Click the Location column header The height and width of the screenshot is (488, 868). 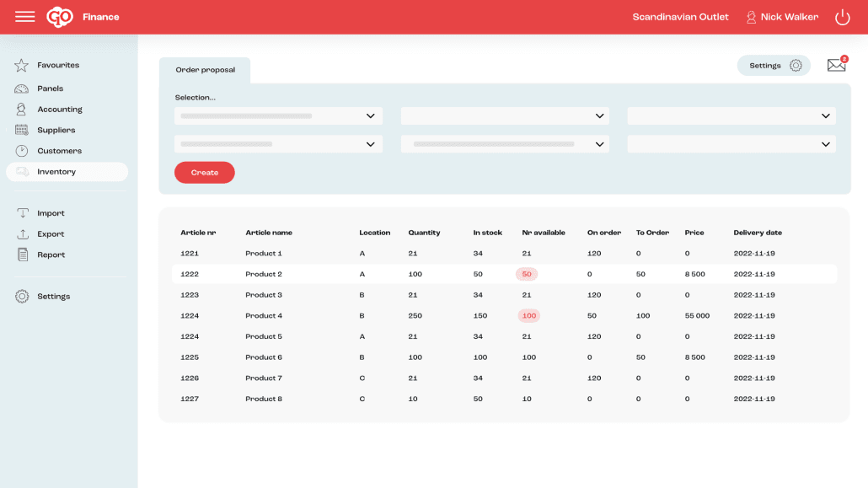coord(375,233)
